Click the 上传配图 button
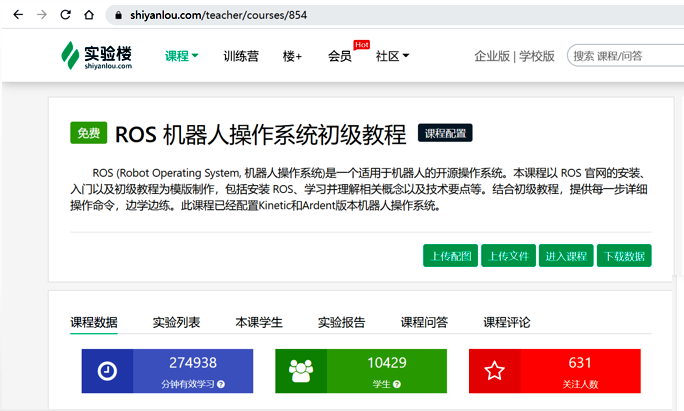This screenshot has height=411, width=684. (450, 256)
